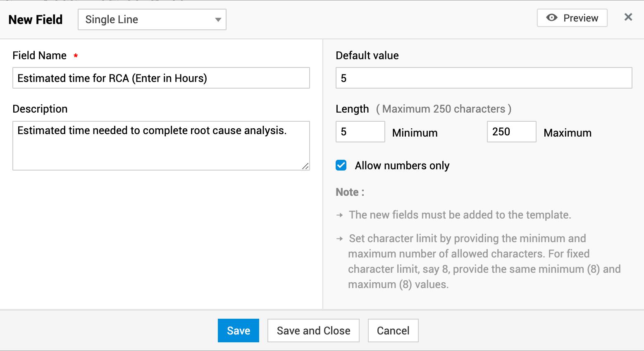This screenshot has height=351, width=644.
Task: Close the New Field dialog with X
Action: [628, 17]
